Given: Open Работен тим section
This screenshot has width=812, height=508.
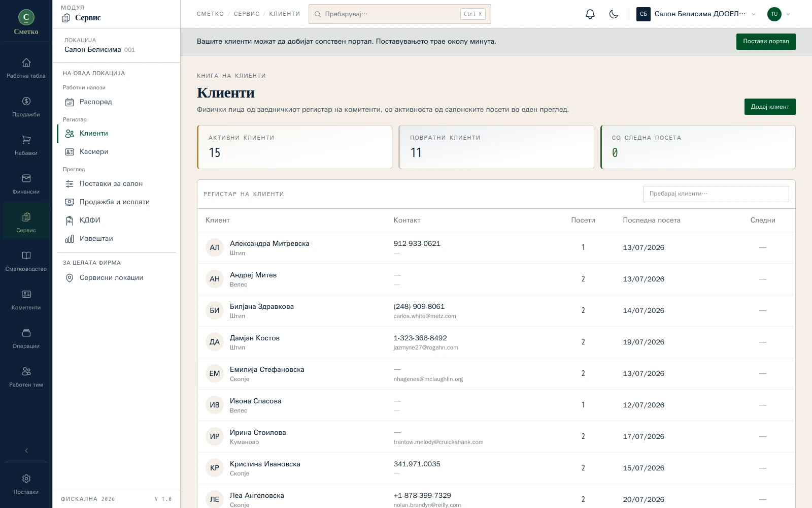Looking at the screenshot, I should pos(26,377).
